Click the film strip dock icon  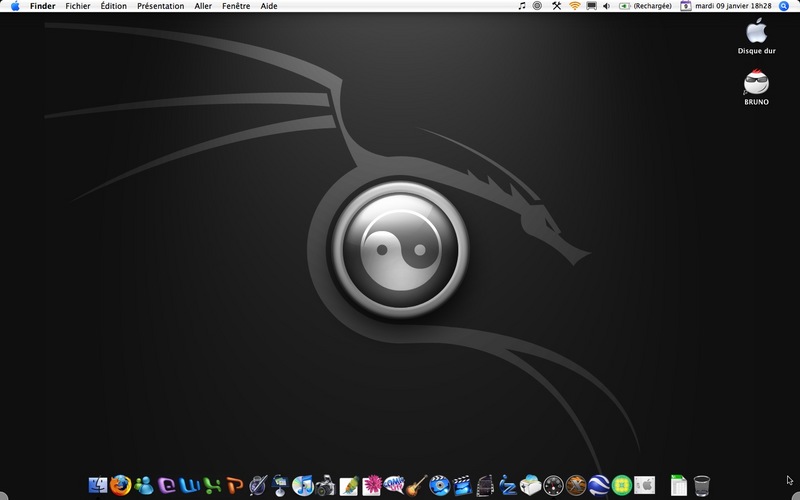tap(485, 485)
